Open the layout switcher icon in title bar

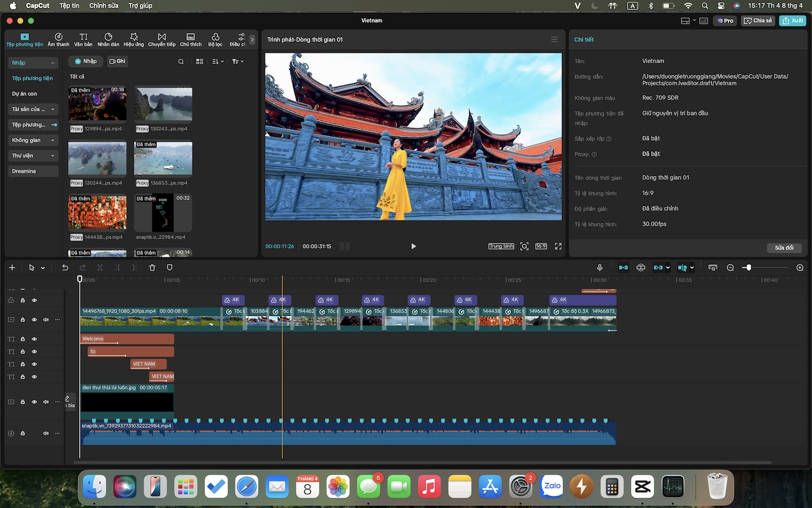pyautogui.click(x=685, y=20)
